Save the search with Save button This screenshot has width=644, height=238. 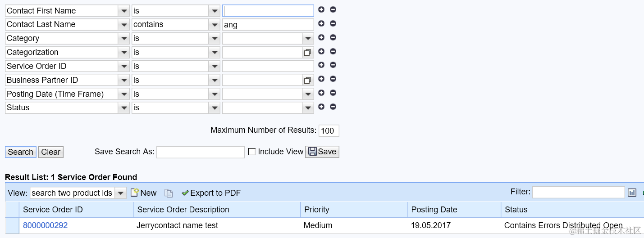coord(322,152)
